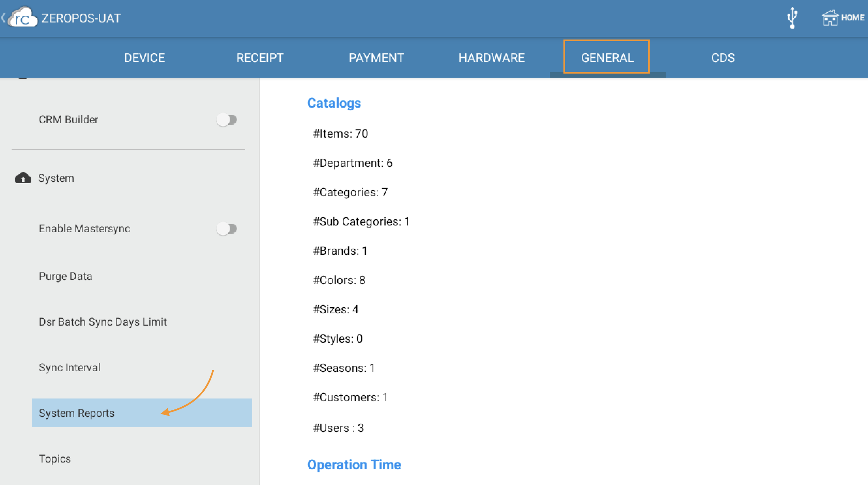The height and width of the screenshot is (485, 868).
Task: Select System Reports in sidebar
Action: pyautogui.click(x=142, y=413)
